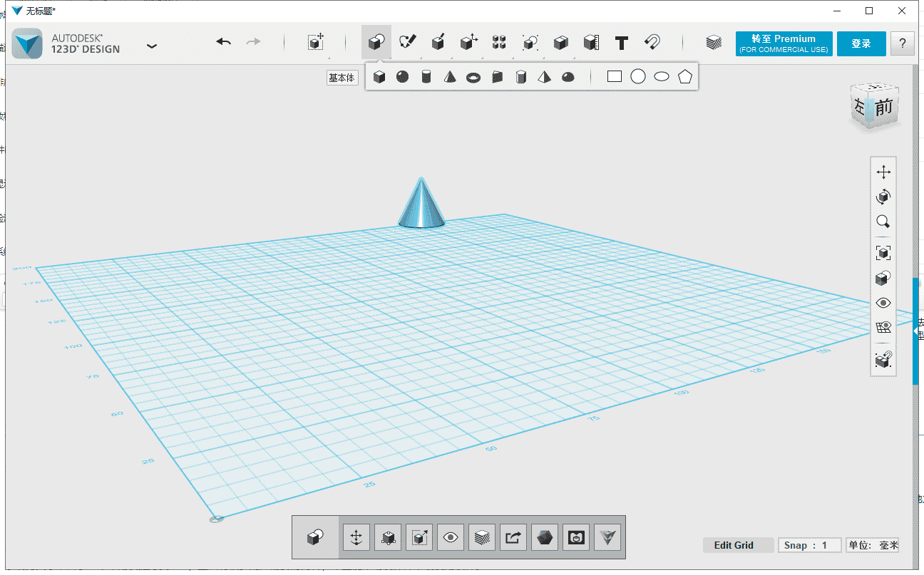Screen dimensions: 924x575
Task: Click the Edit Grid button
Action: point(738,545)
